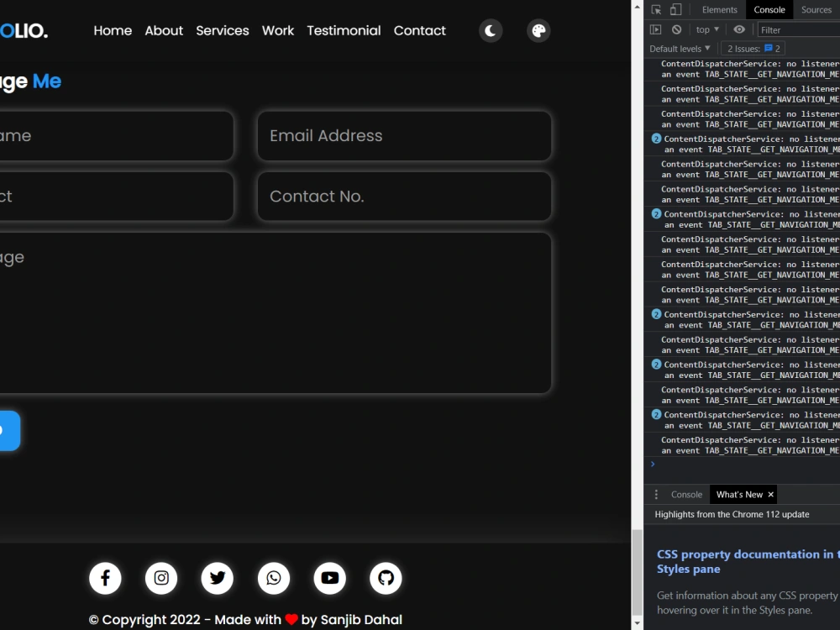Switch to the Elements DevTools tab
Image resolution: width=840 pixels, height=630 pixels.
pos(720,9)
